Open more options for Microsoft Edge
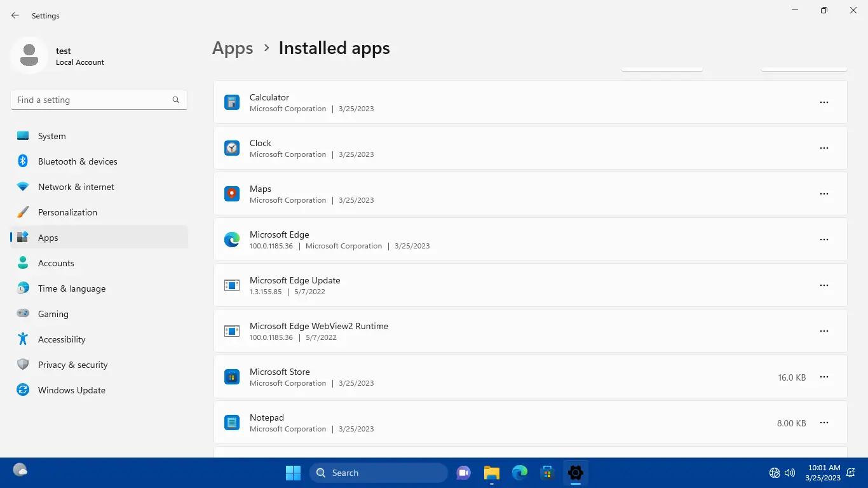The image size is (868, 488). pos(824,240)
